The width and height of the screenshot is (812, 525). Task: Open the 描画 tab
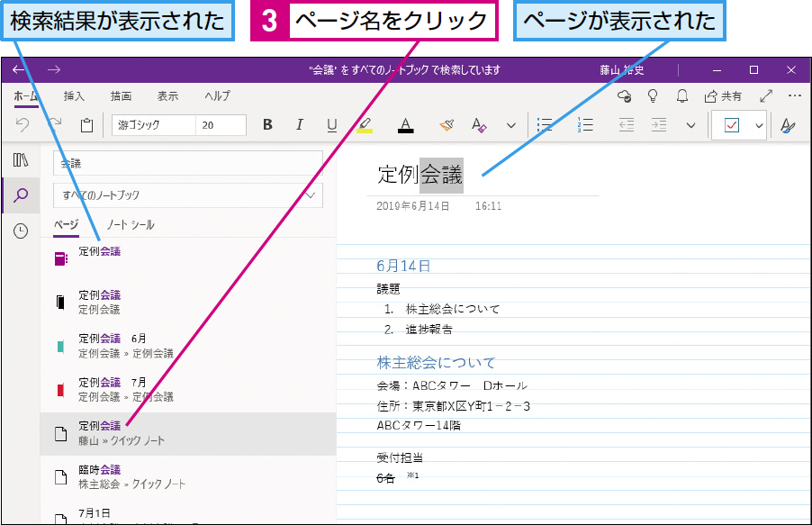[x=122, y=96]
